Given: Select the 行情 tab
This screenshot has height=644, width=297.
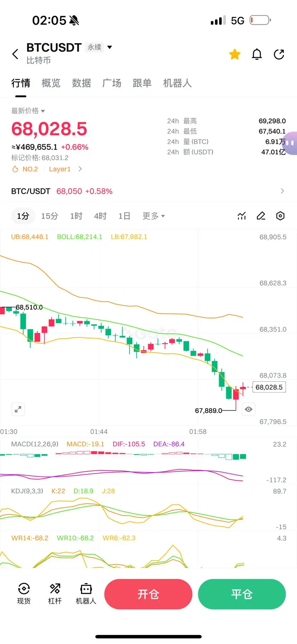Looking at the screenshot, I should point(21,83).
